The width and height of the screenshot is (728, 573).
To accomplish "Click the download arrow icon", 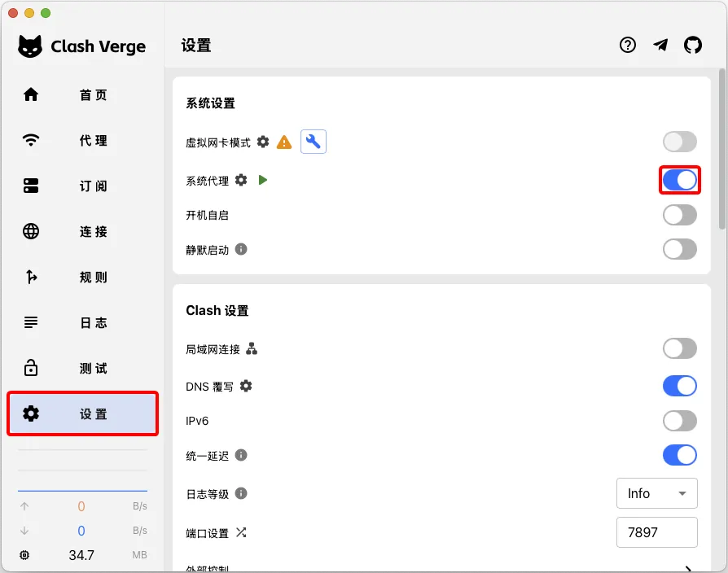I will pyautogui.click(x=24, y=531).
